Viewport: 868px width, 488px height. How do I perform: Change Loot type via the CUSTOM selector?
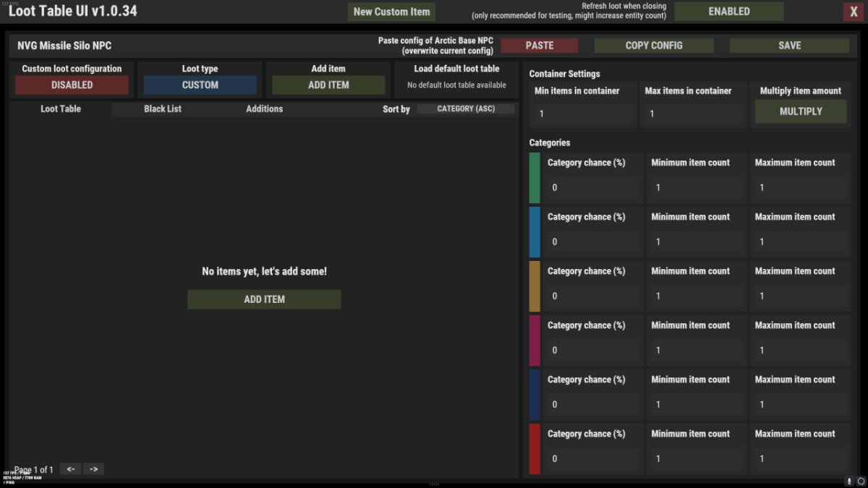pos(200,85)
